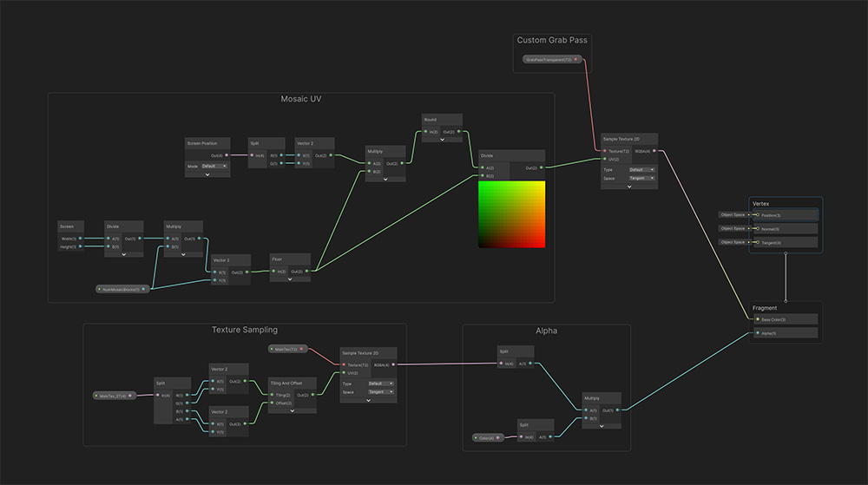The height and width of the screenshot is (485, 868).
Task: Click Object Space label beside Position(3)
Action: click(x=733, y=214)
